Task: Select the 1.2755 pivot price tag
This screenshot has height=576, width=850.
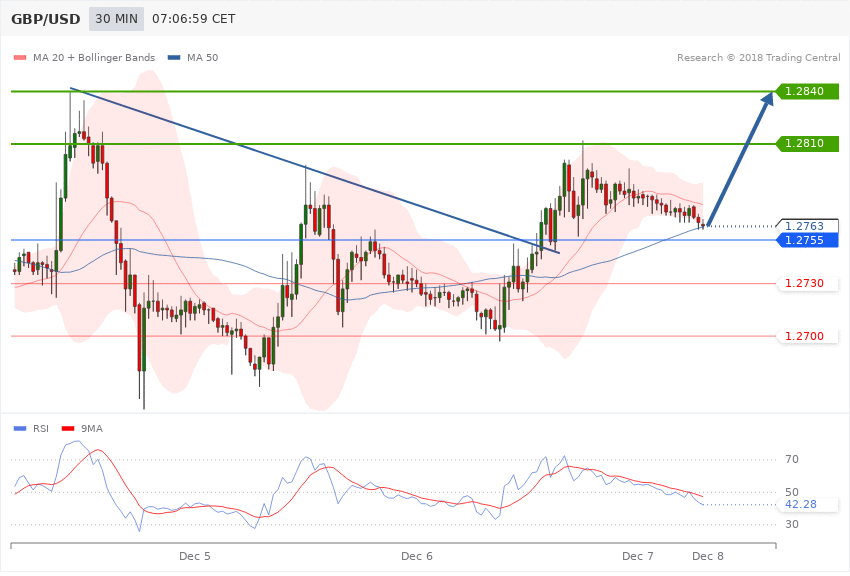Action: click(808, 240)
